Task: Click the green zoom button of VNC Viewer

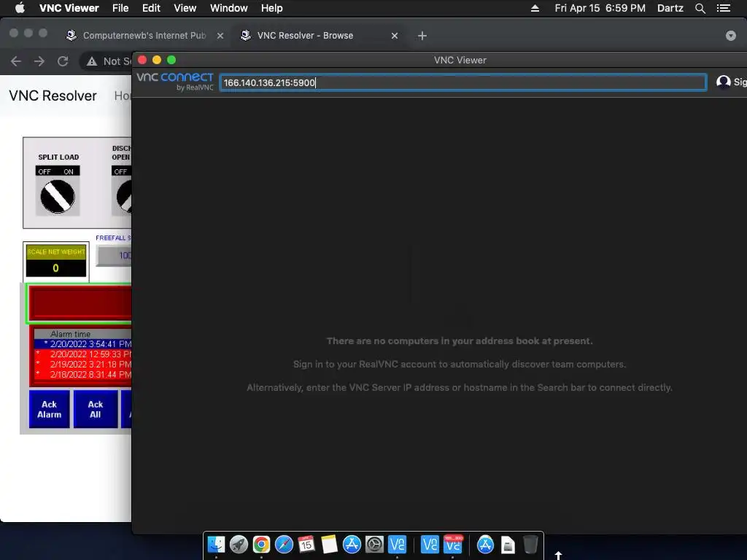Action: [x=171, y=60]
